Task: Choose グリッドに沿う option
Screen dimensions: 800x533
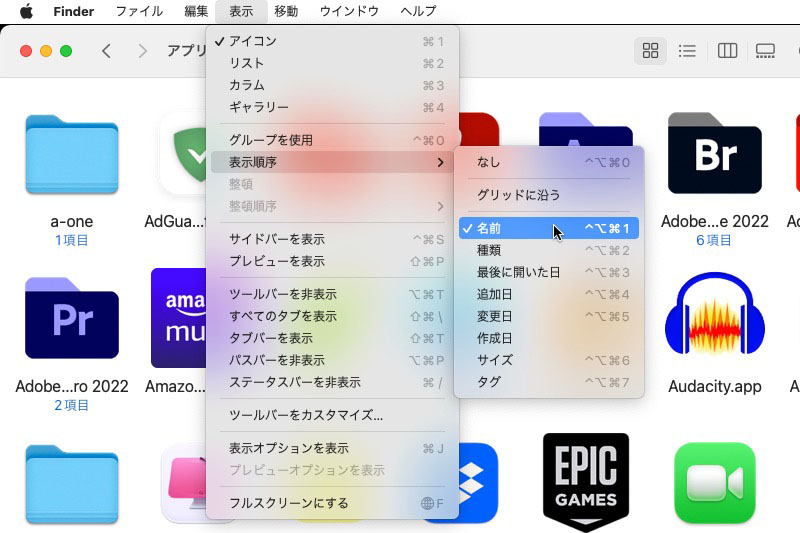Action: click(549, 195)
